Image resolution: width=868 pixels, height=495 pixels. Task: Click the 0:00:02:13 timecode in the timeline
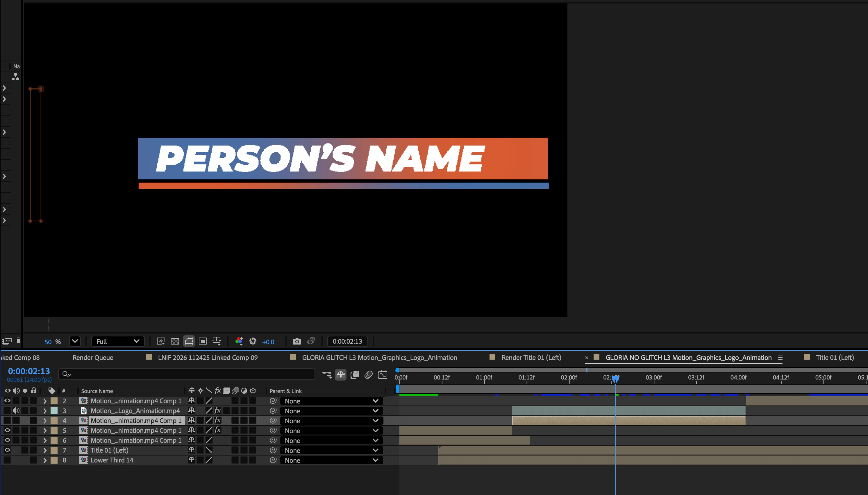(x=29, y=371)
